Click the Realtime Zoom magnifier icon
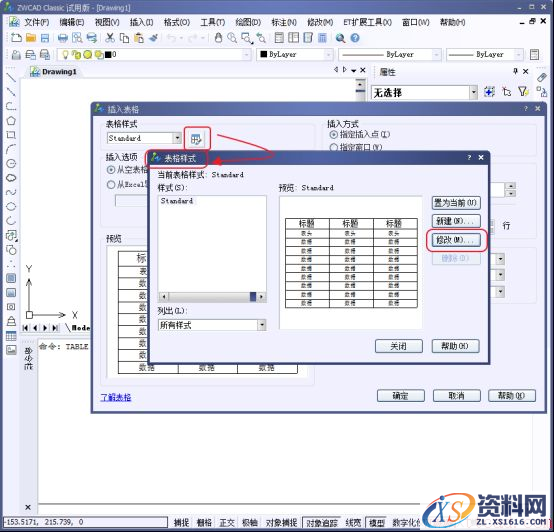 pos(232,38)
